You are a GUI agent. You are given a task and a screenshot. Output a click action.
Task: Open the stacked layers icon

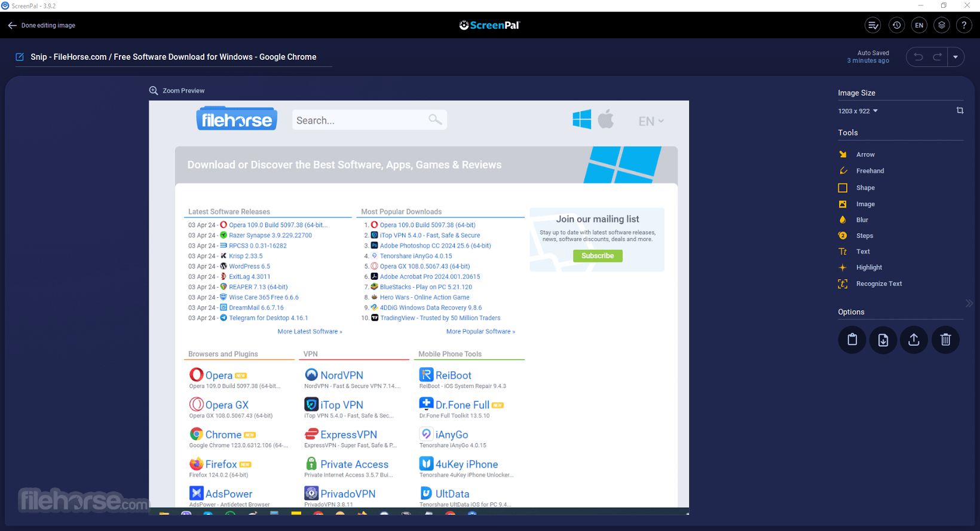[x=942, y=25]
